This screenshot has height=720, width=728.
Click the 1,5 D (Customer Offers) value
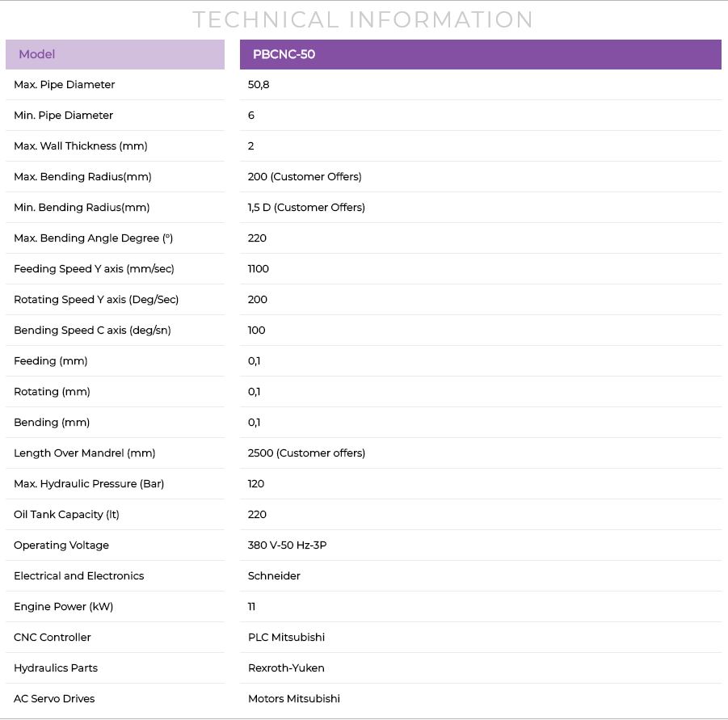click(306, 207)
